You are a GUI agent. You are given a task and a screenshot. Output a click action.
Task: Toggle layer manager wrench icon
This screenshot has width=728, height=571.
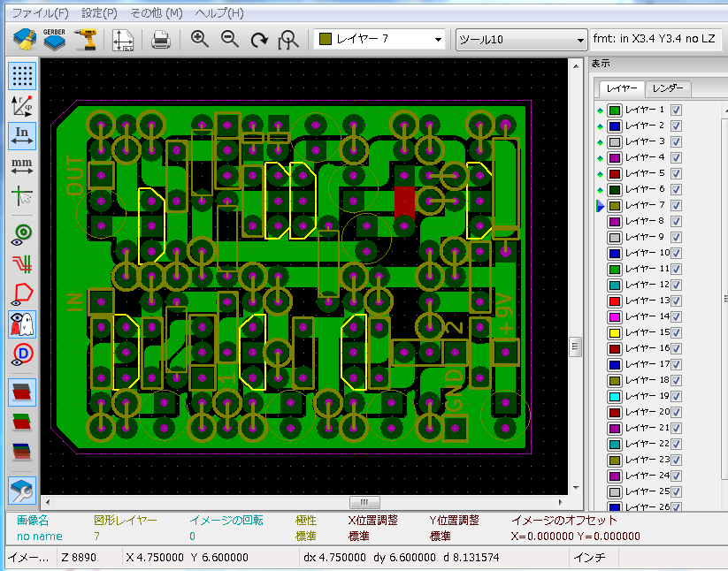click(22, 491)
